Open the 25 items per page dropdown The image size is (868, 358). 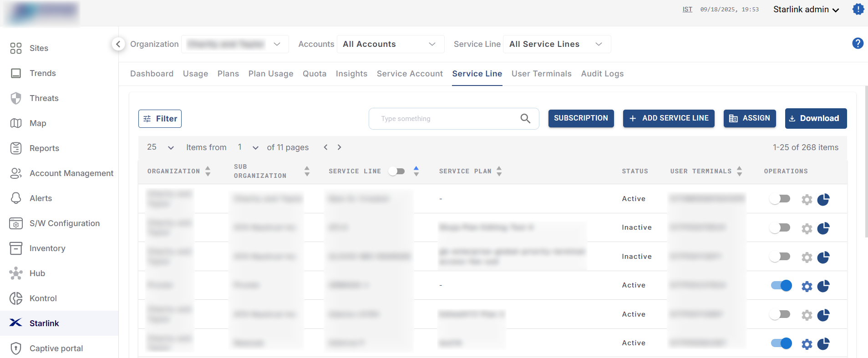(x=160, y=147)
